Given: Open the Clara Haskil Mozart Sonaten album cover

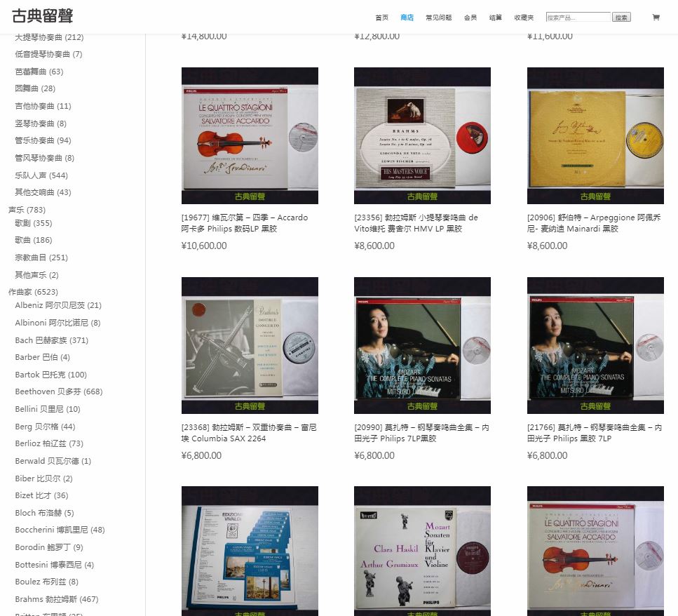Looking at the screenshot, I should click(x=422, y=551).
